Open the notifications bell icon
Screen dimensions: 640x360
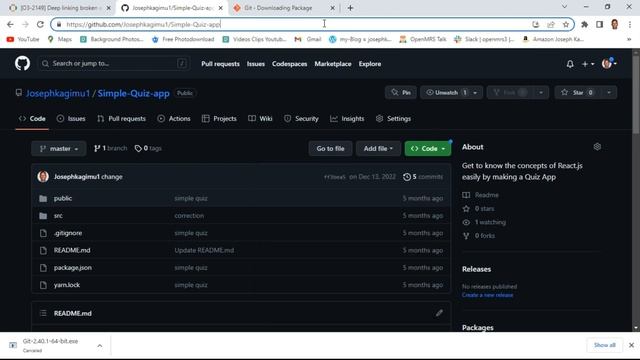click(x=570, y=64)
